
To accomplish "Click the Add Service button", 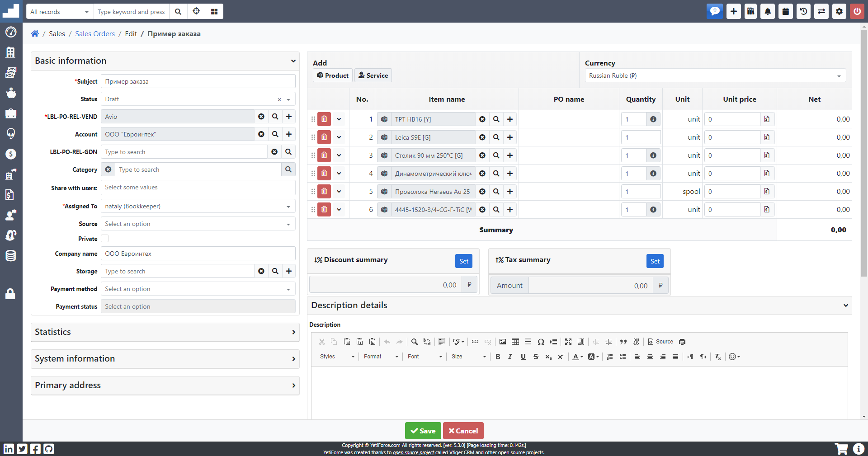I will pyautogui.click(x=373, y=75).
